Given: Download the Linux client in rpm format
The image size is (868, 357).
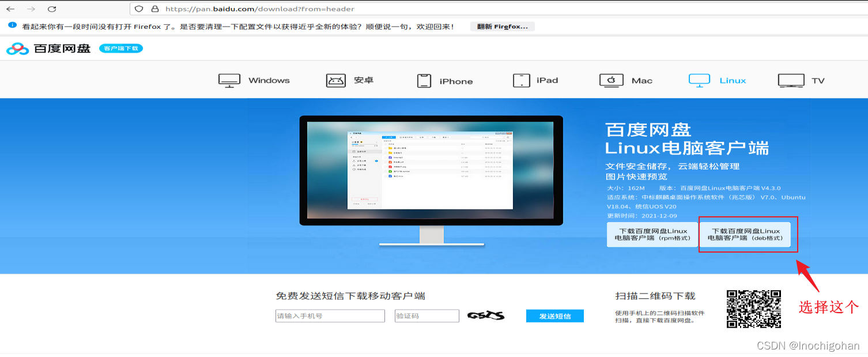Looking at the screenshot, I should pyautogui.click(x=652, y=234).
